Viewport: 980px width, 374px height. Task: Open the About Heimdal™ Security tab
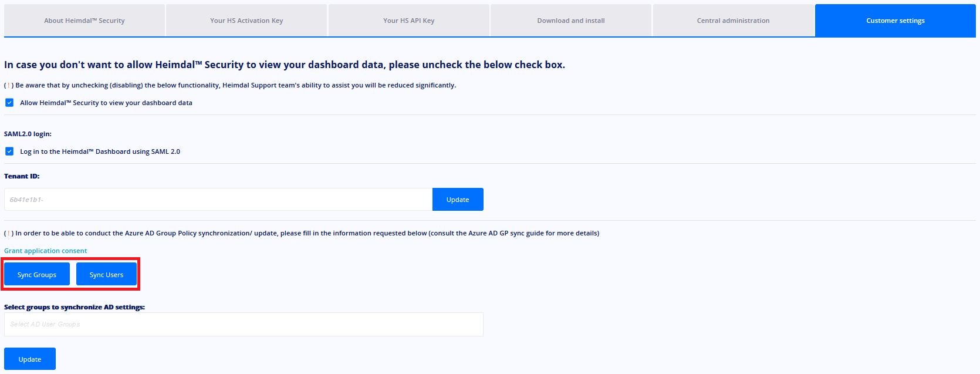click(85, 21)
